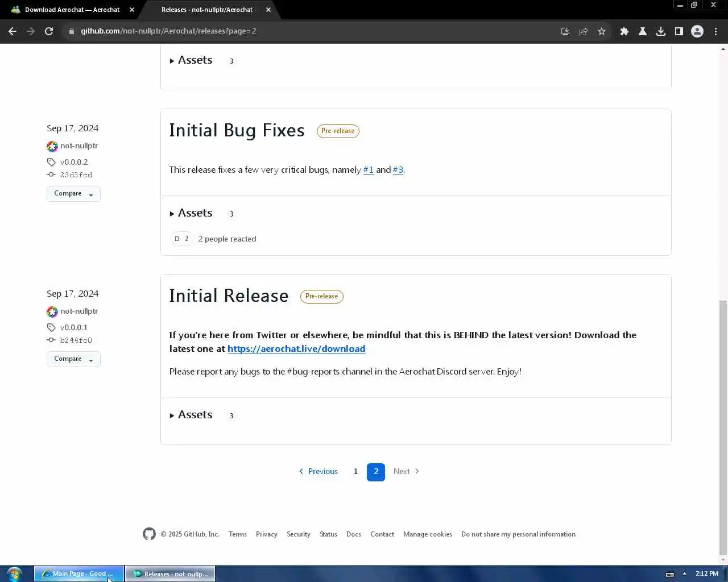Click the 2:12 PM taskbar clock
Screen dimensions: 728x582
pos(707,573)
